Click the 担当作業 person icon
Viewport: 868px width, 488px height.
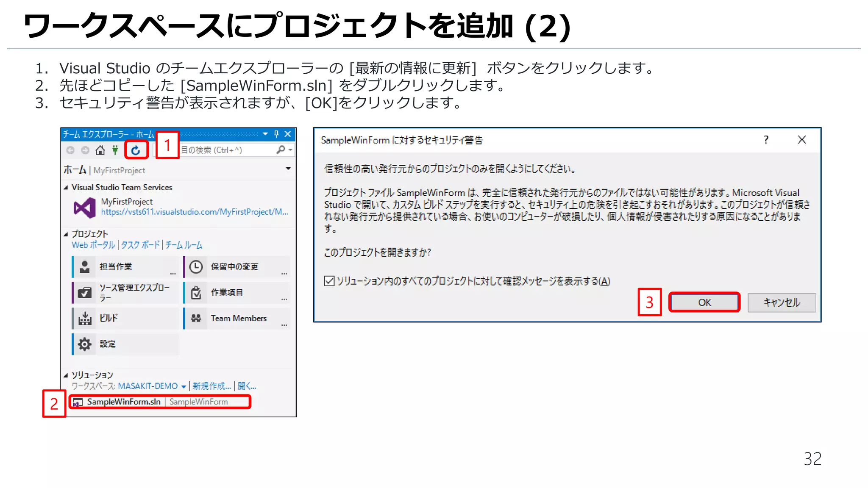pyautogui.click(x=85, y=266)
